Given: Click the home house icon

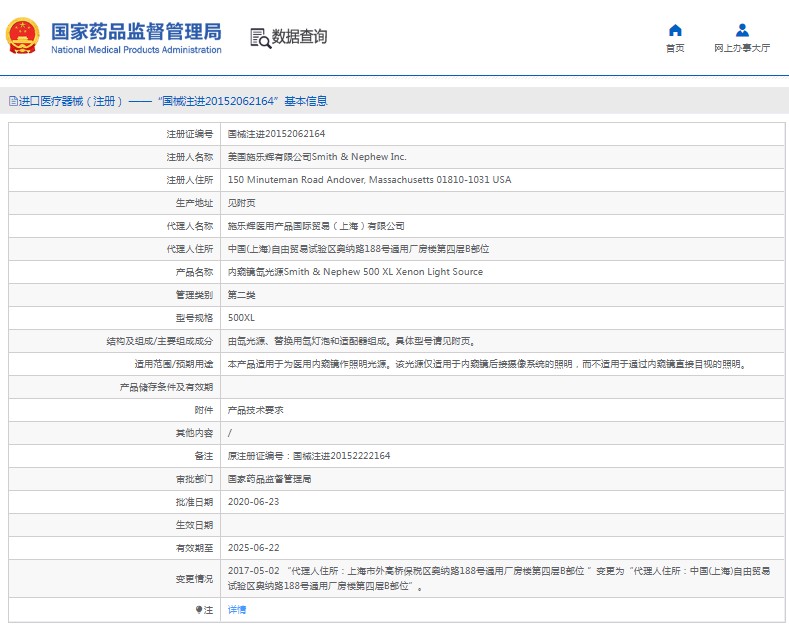Looking at the screenshot, I should click(675, 31).
